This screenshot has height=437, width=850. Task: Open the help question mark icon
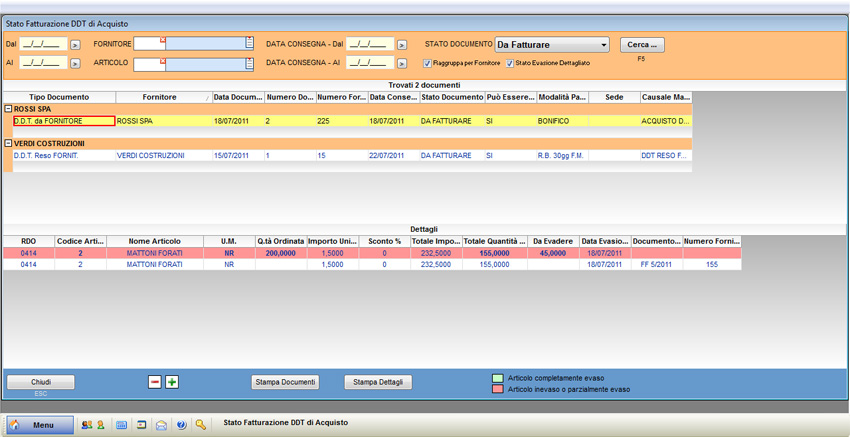tap(181, 425)
